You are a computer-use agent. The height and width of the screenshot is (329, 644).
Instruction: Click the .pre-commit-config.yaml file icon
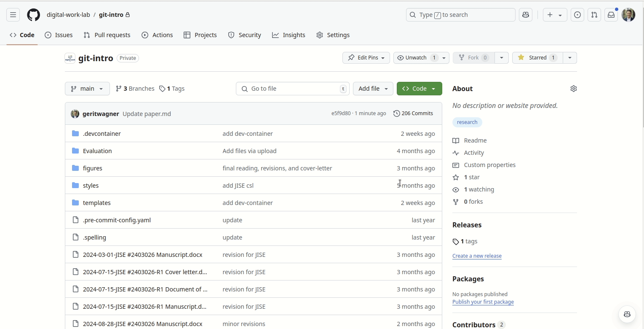coord(75,220)
